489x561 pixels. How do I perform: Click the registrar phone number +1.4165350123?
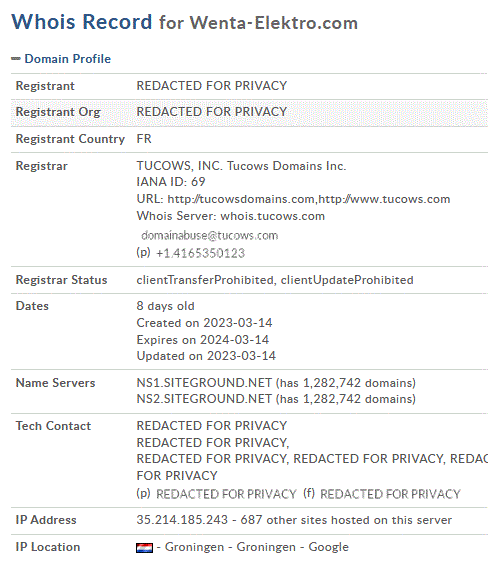pyautogui.click(x=201, y=253)
